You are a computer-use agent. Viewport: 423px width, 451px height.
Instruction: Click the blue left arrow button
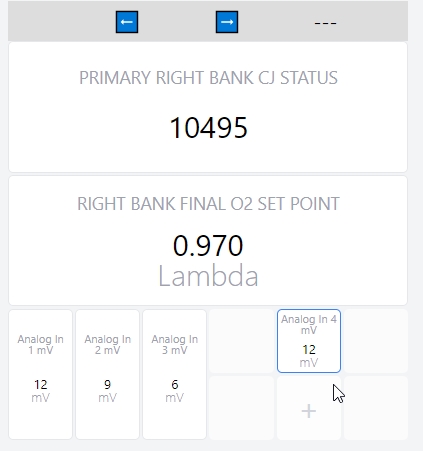click(127, 22)
